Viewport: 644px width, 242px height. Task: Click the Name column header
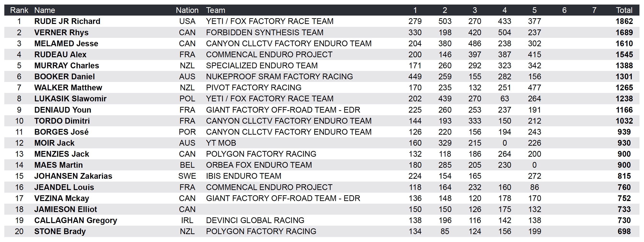tap(45, 10)
